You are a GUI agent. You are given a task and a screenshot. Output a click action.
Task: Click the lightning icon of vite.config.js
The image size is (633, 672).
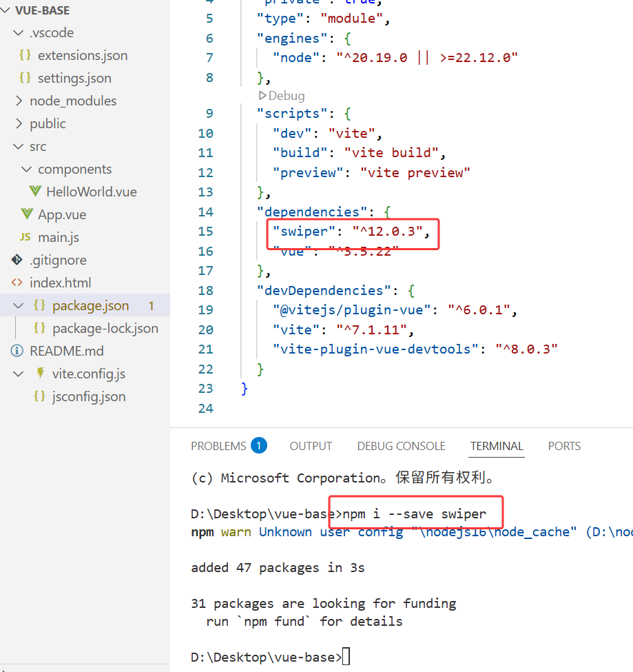pyautogui.click(x=40, y=374)
